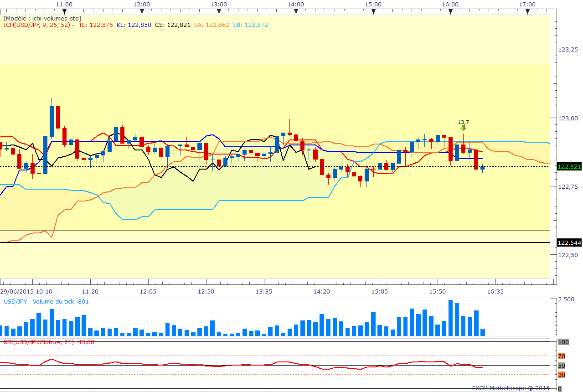Click the 14:20 bottom time label

[322, 291]
